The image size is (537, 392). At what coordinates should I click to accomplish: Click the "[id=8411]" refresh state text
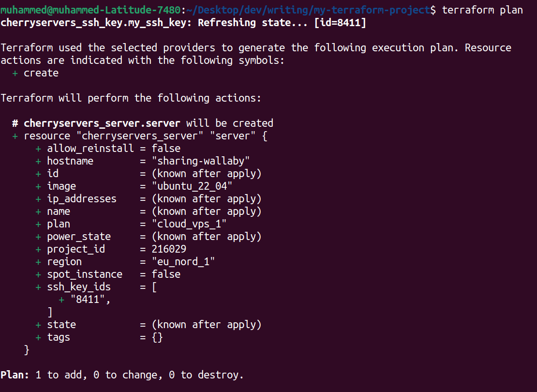click(340, 22)
